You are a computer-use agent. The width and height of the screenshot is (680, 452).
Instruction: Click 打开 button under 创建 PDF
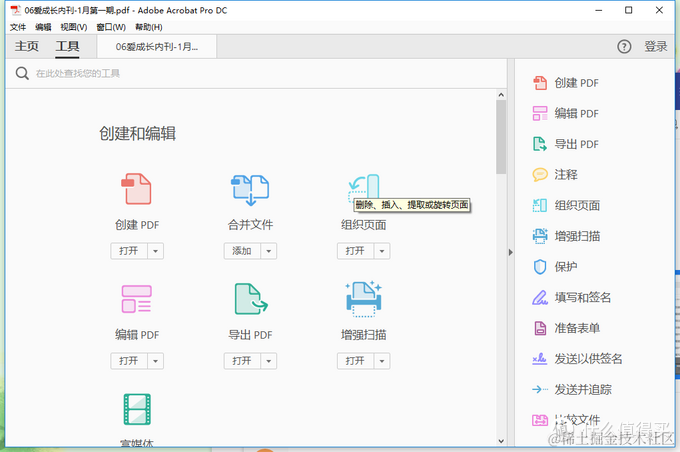click(129, 251)
